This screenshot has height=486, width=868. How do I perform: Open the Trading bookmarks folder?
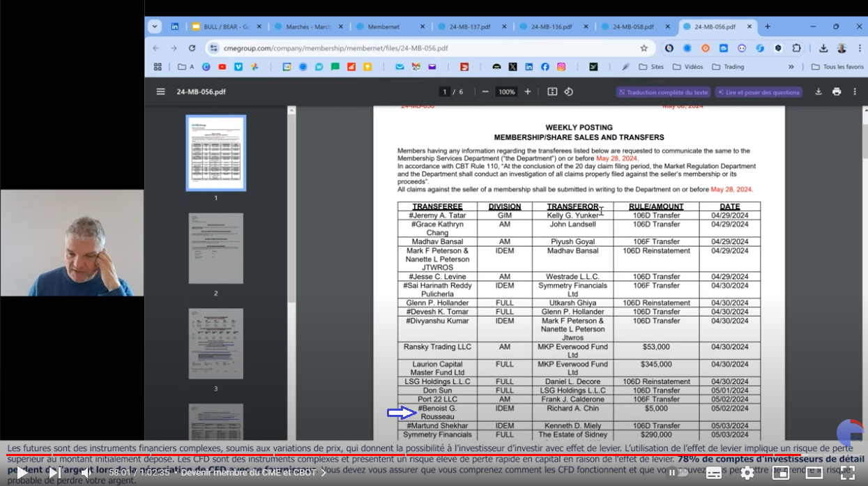click(728, 67)
